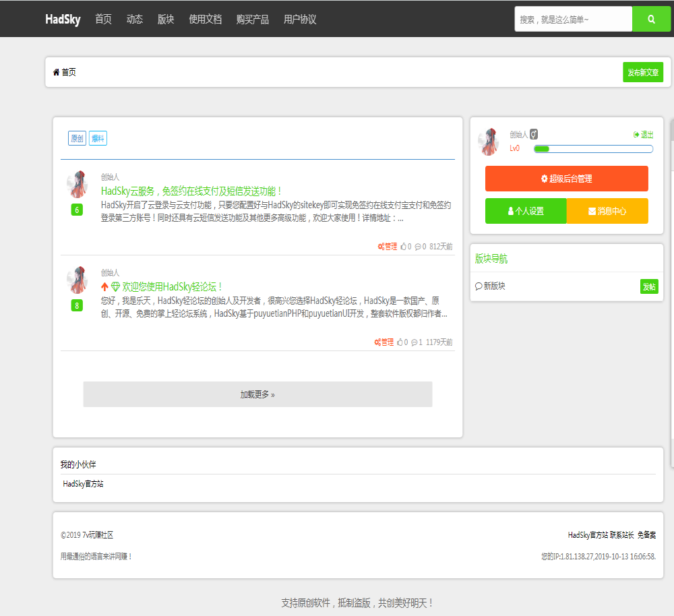Click the comment icon on the 812天前 post
The height and width of the screenshot is (616, 674).
(x=418, y=246)
